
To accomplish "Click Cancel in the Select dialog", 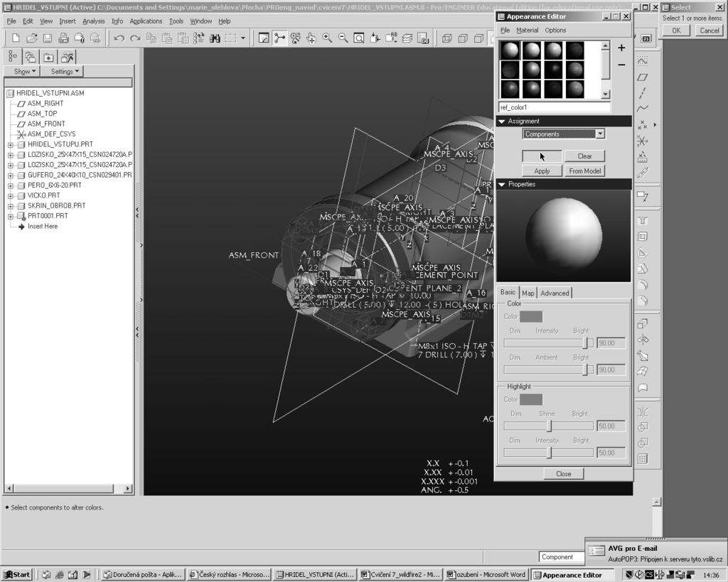I will [x=709, y=31].
